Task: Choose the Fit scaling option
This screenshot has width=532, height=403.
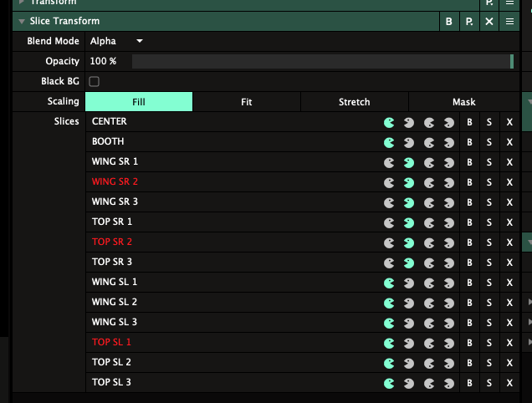Action: 247,102
